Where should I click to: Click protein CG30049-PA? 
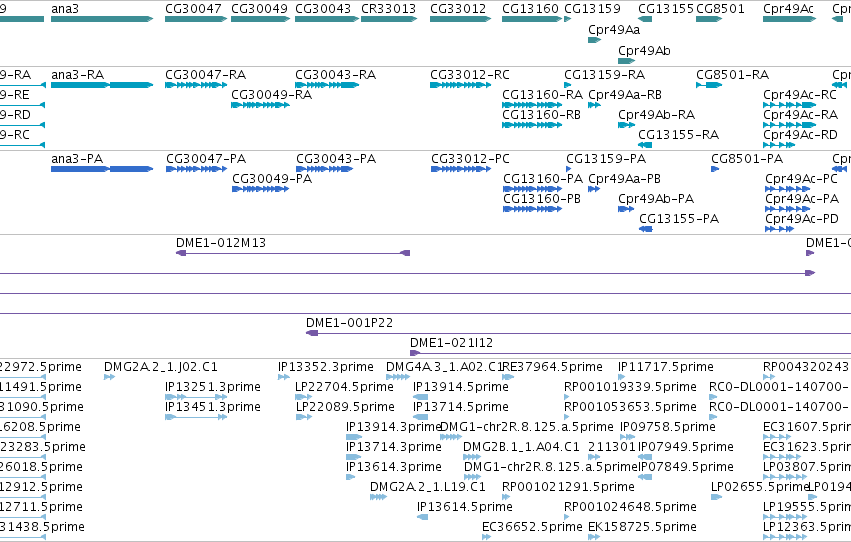(x=261, y=189)
